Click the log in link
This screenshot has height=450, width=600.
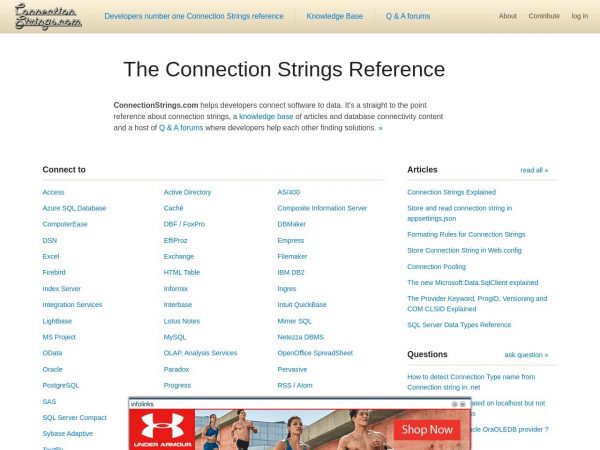click(579, 16)
